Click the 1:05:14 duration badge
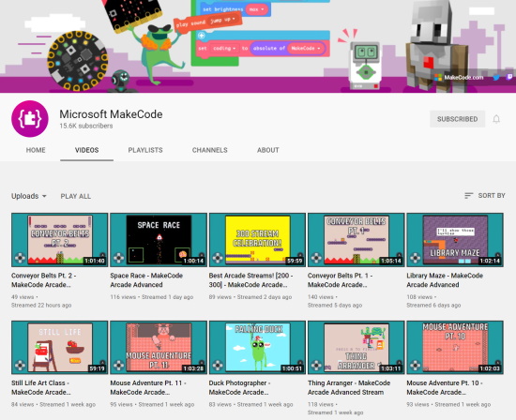 click(391, 261)
